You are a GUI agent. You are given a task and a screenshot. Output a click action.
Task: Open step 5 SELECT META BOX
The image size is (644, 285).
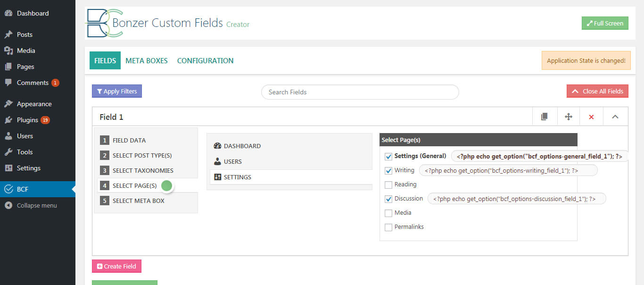click(x=146, y=201)
